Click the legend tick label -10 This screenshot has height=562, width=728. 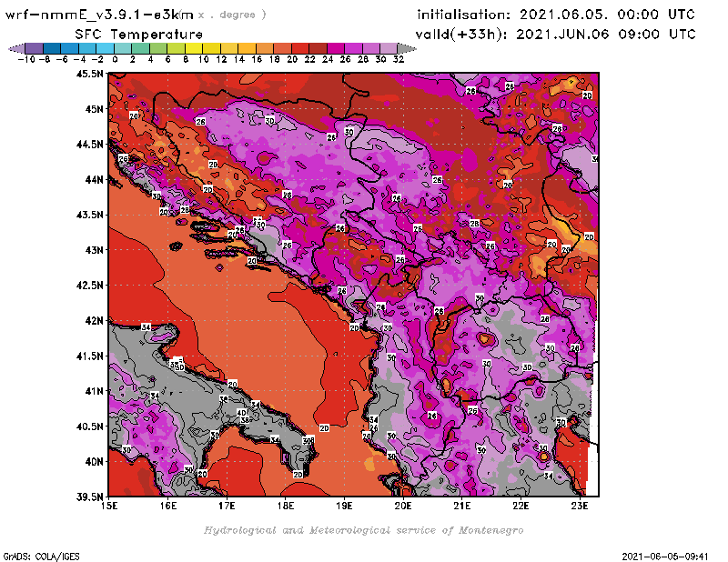tap(26, 59)
